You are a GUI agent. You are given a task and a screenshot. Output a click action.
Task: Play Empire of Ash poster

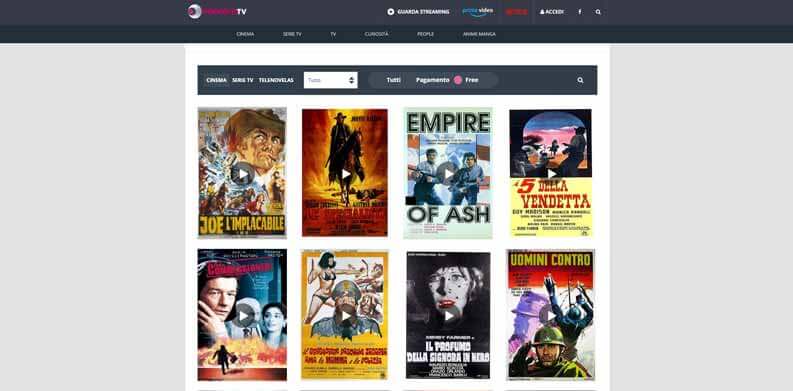pos(448,172)
